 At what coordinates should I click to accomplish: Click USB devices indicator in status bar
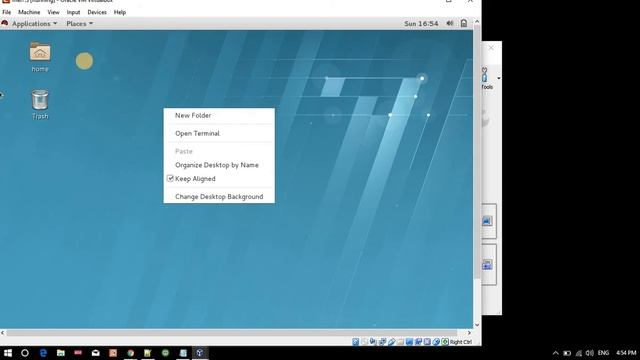(391, 342)
